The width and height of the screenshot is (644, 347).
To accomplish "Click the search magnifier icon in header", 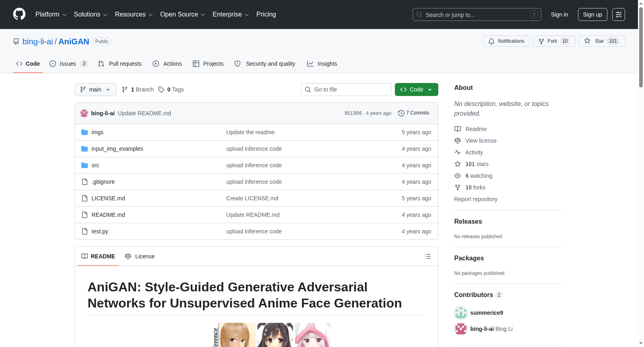I will point(419,15).
